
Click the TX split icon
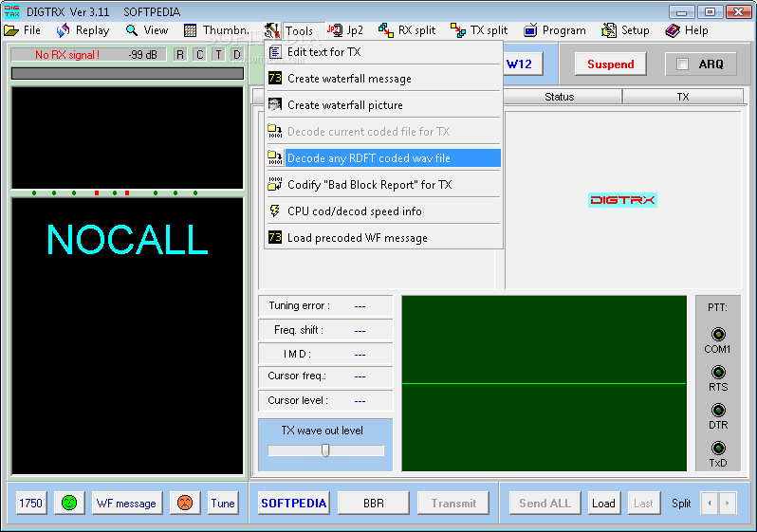pos(457,30)
